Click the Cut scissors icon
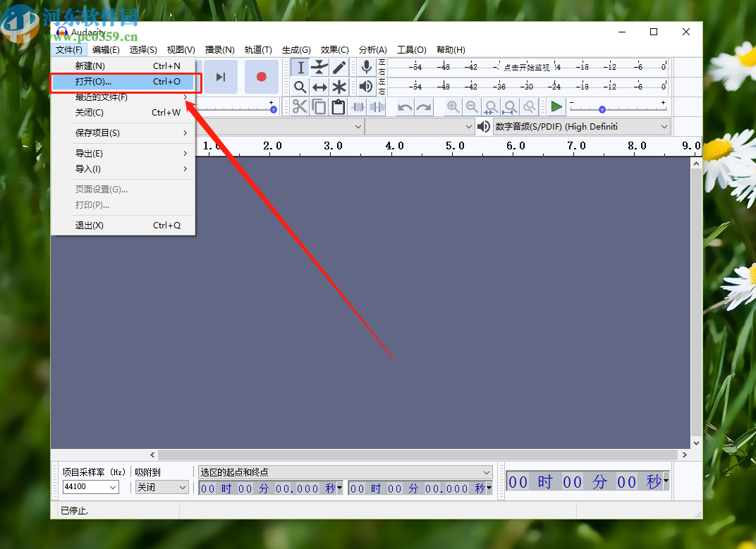The width and height of the screenshot is (756, 549). coord(300,106)
